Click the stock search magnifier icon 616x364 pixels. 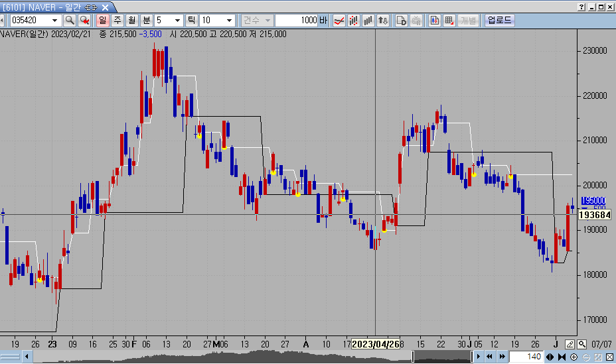click(69, 21)
